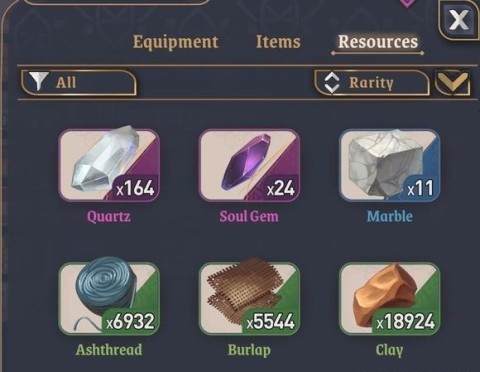Open the Resources tab
480x372 pixels.
tap(378, 42)
